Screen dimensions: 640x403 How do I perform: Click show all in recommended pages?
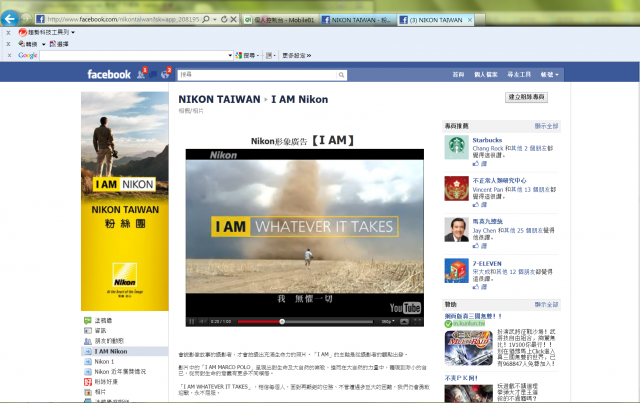(x=546, y=126)
